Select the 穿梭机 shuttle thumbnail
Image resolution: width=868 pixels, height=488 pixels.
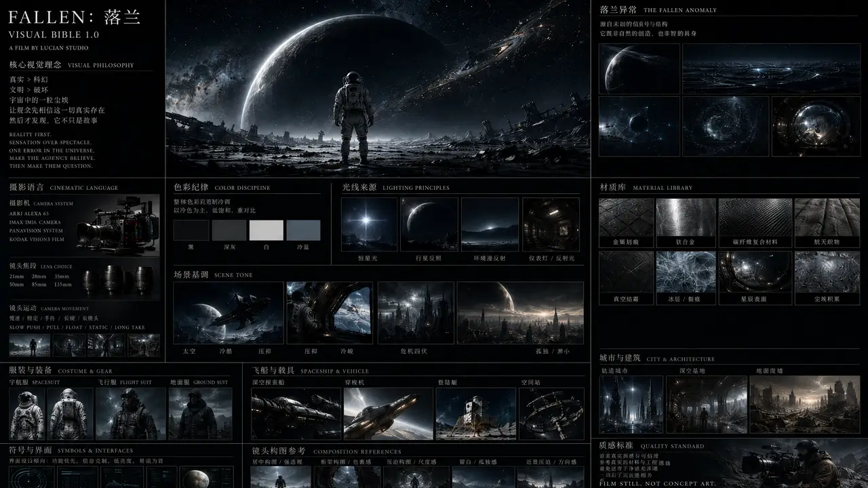click(x=389, y=413)
